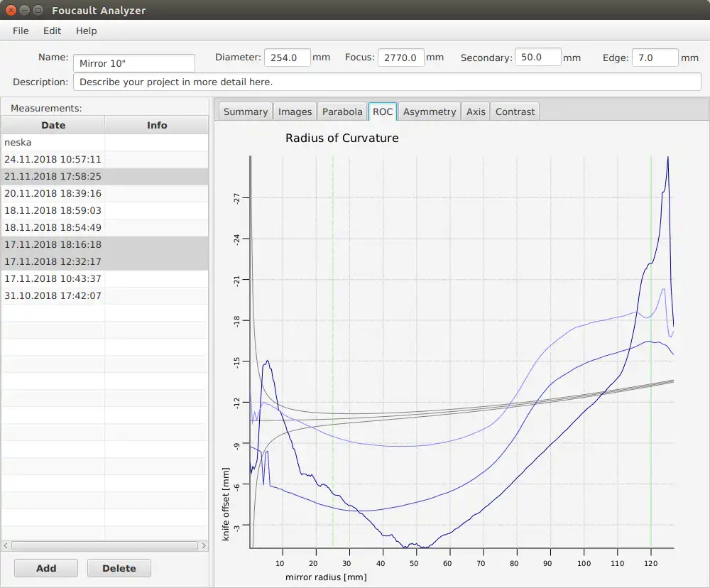Focus the Secondary size field
The height and width of the screenshot is (588, 710).
[537, 58]
